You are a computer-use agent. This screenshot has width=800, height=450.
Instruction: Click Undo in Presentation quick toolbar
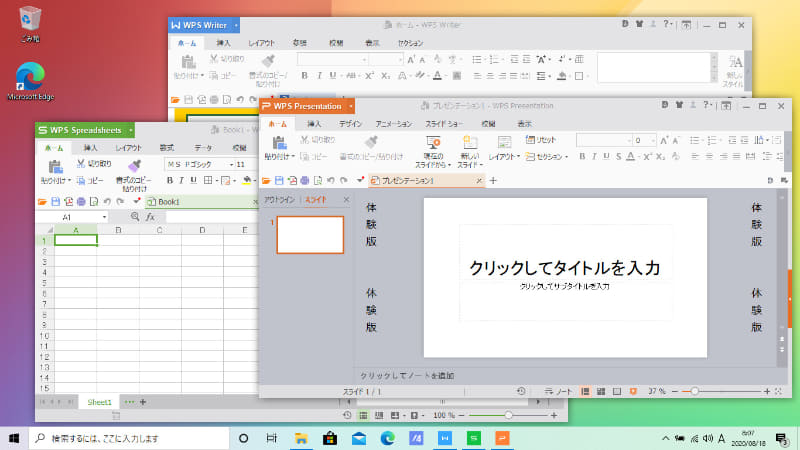click(x=331, y=181)
